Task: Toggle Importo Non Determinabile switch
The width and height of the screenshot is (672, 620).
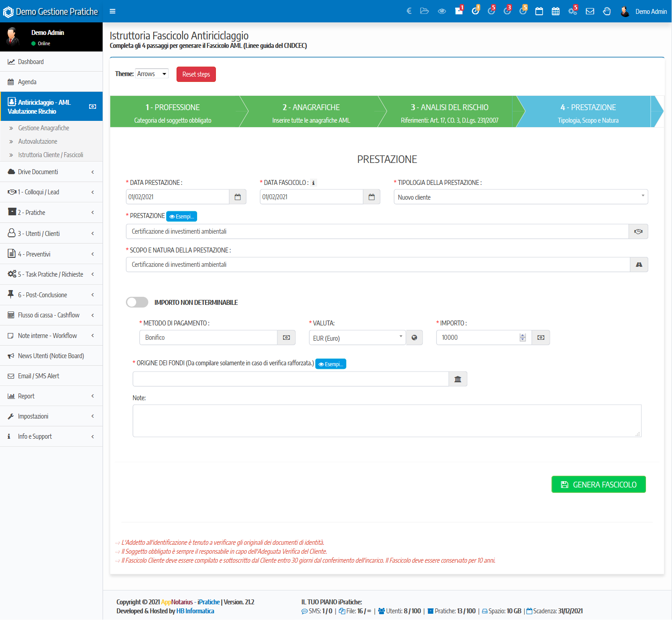Action: coord(137,303)
